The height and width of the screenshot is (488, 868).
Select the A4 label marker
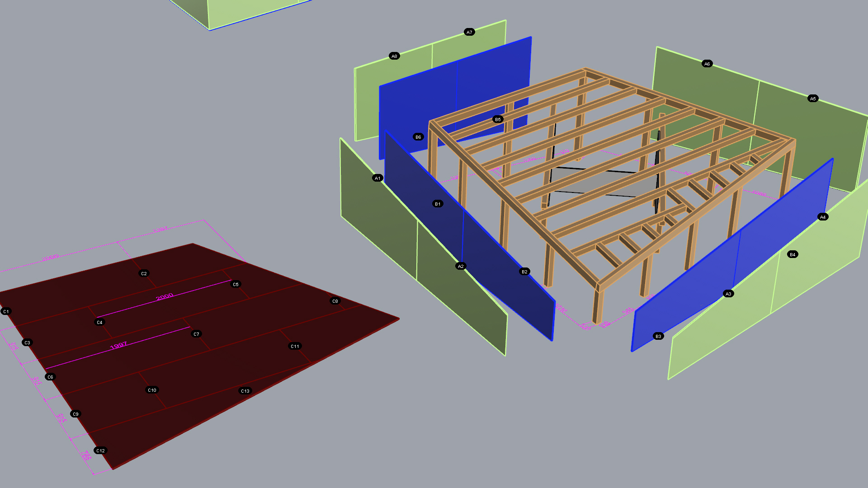point(823,217)
